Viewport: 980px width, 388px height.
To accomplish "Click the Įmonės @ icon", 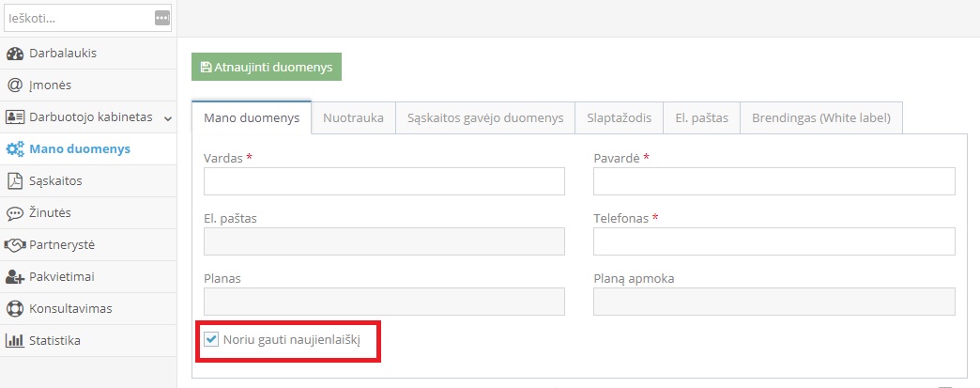I will point(15,85).
